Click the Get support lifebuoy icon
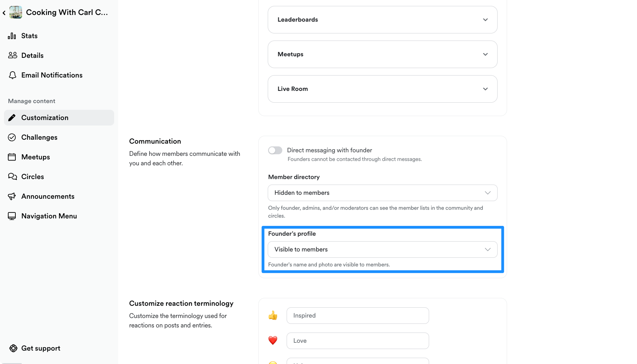 pyautogui.click(x=13, y=348)
